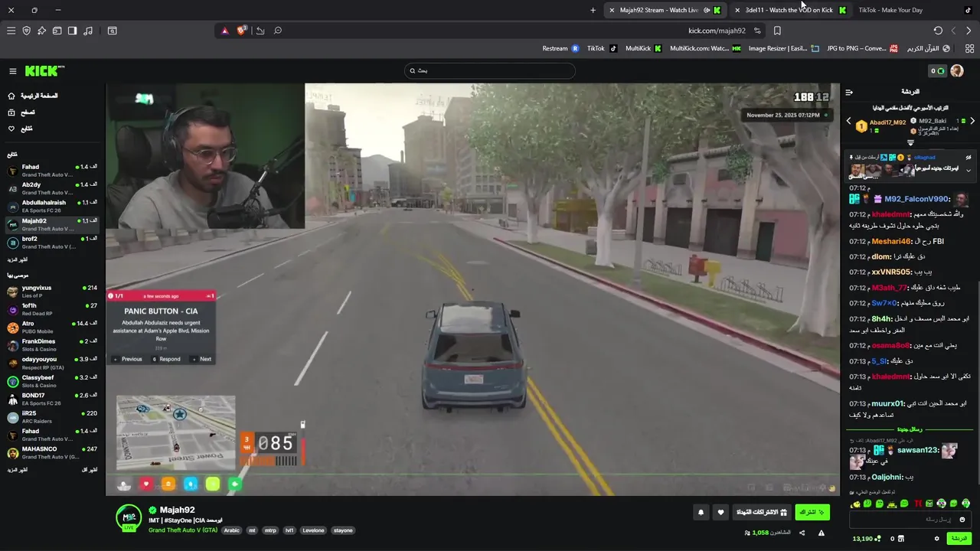Reload the page with browser refresh icon
Image resolution: width=980 pixels, height=551 pixels.
coord(938,31)
